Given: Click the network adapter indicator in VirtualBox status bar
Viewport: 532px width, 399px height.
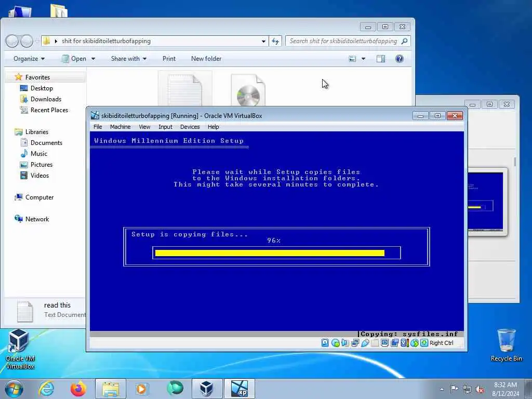Looking at the screenshot, I should (x=355, y=343).
